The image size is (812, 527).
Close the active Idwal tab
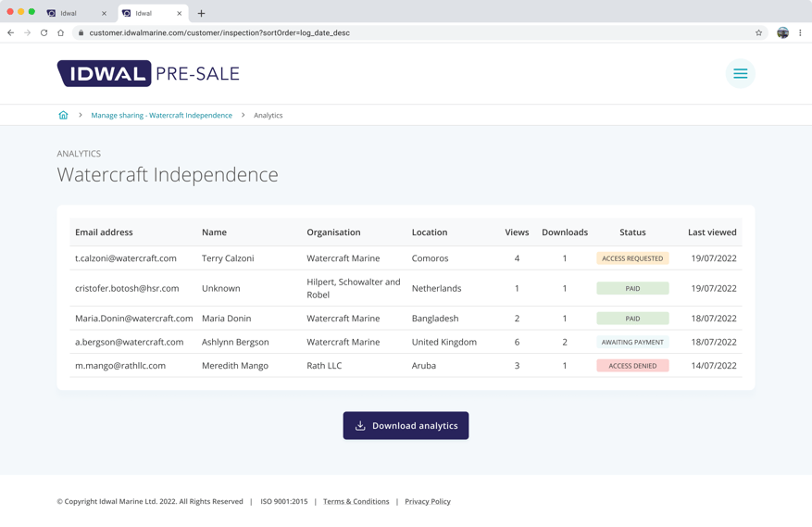[x=180, y=14]
